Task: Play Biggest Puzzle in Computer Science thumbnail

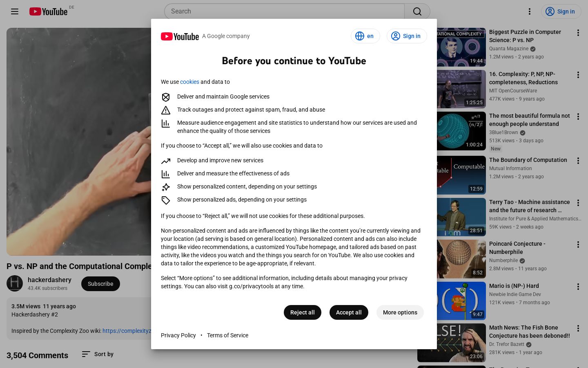Action: click(461, 47)
